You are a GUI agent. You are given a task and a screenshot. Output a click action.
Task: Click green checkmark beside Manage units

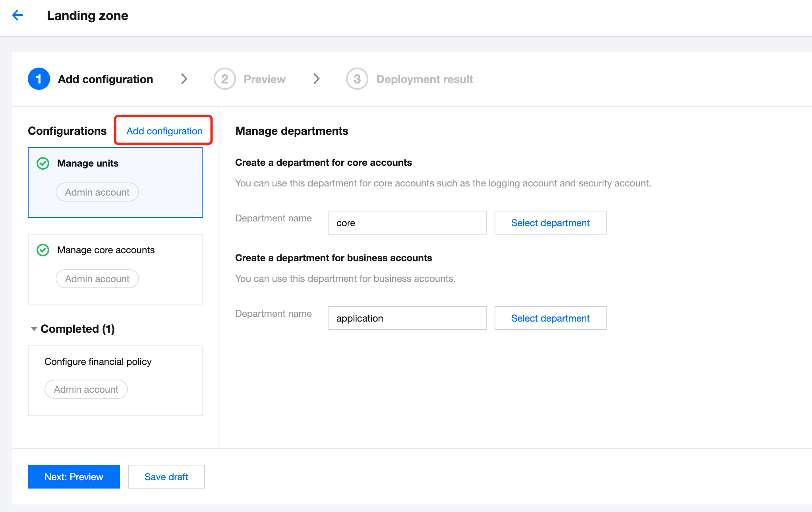[x=43, y=163]
